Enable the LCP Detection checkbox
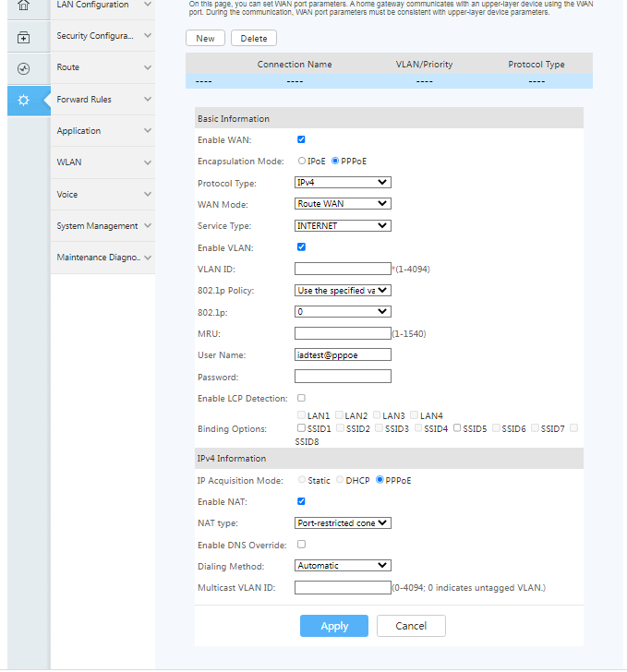627x672 pixels. pyautogui.click(x=301, y=398)
